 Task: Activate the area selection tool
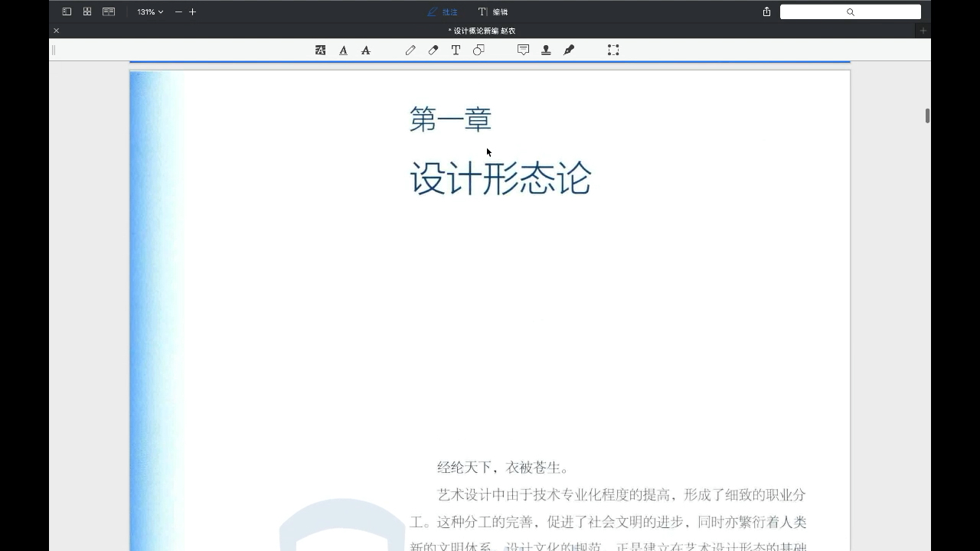(x=612, y=50)
